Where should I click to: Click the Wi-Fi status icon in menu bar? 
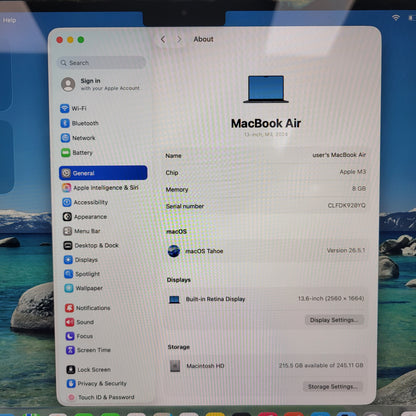(396, 18)
